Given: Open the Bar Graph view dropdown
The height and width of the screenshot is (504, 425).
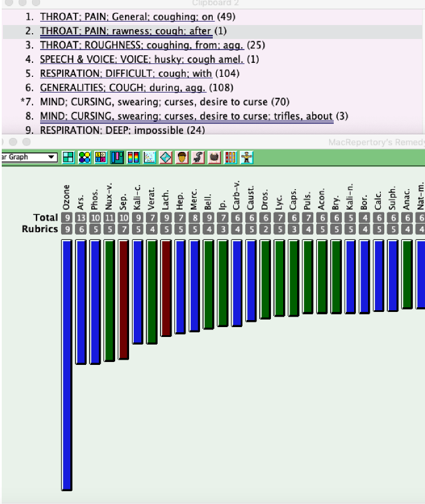Looking at the screenshot, I should pos(30,157).
